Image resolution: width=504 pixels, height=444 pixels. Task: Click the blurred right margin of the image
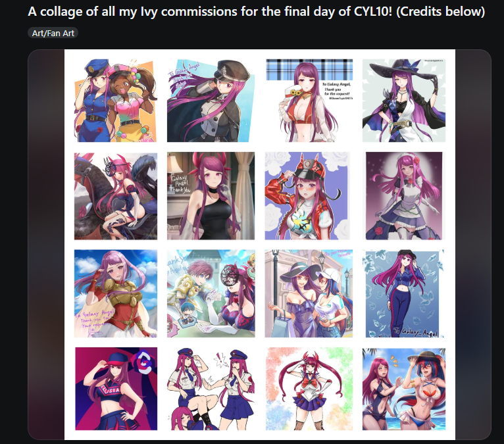click(473, 244)
